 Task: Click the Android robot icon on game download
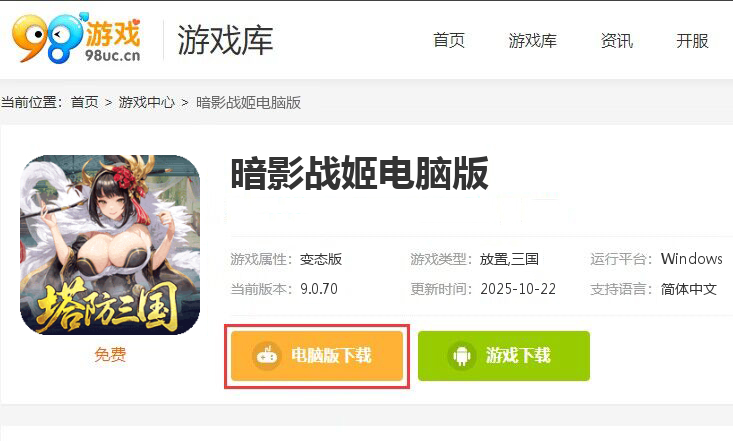point(461,356)
